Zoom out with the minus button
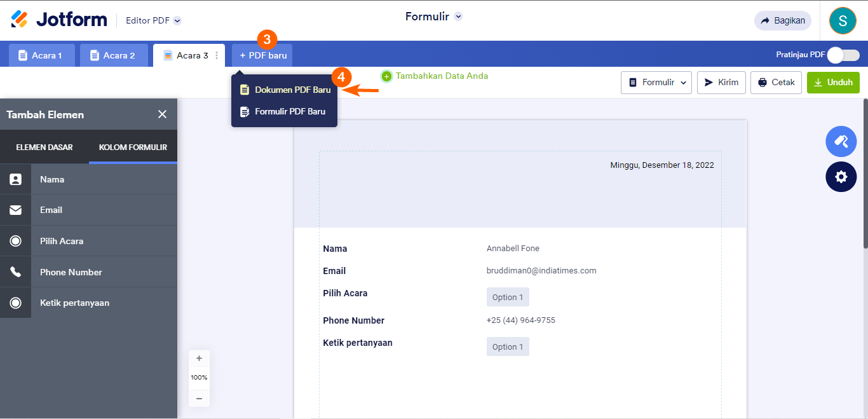Viewport: 868px width, 419px height. (x=199, y=398)
